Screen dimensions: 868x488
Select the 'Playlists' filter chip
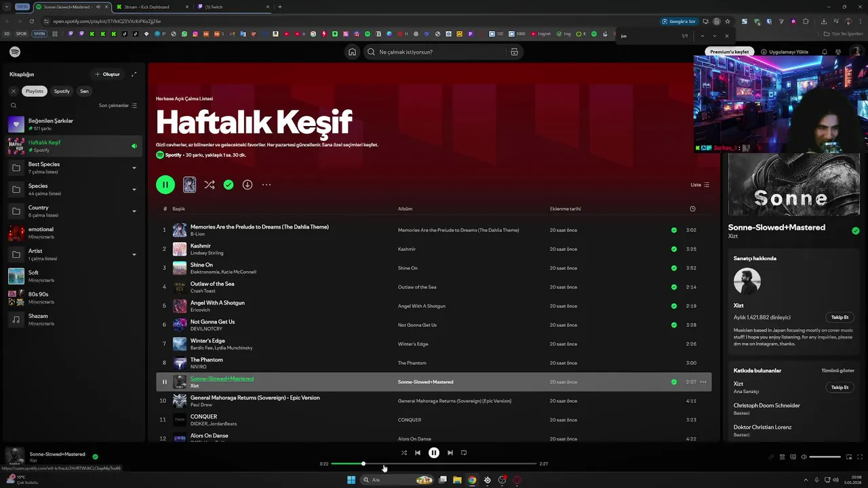pos(34,91)
